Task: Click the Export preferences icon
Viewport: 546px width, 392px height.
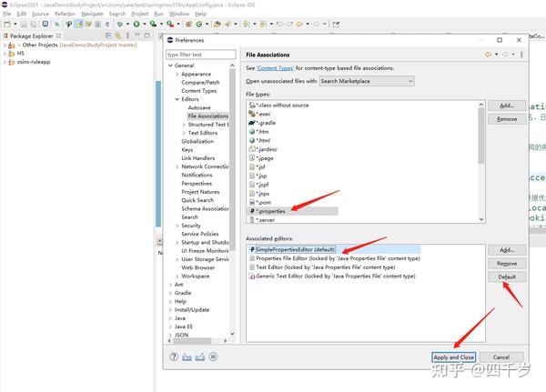Action: click(200, 357)
